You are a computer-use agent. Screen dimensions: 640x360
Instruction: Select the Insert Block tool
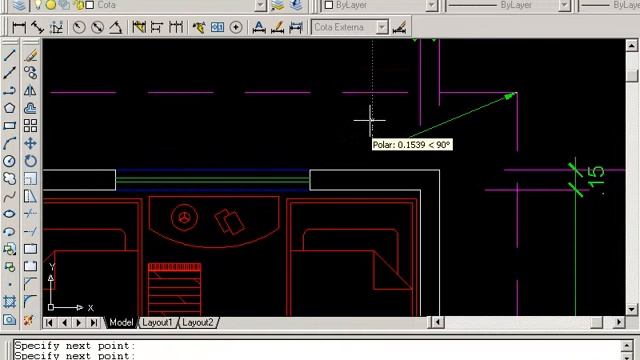[x=9, y=249]
